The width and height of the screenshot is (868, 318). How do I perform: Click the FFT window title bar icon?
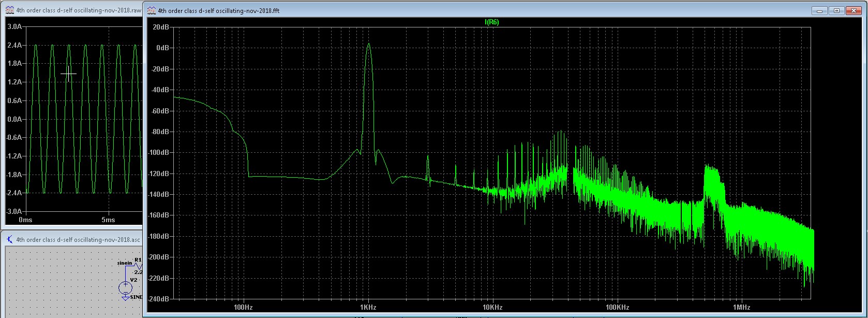coord(151,10)
